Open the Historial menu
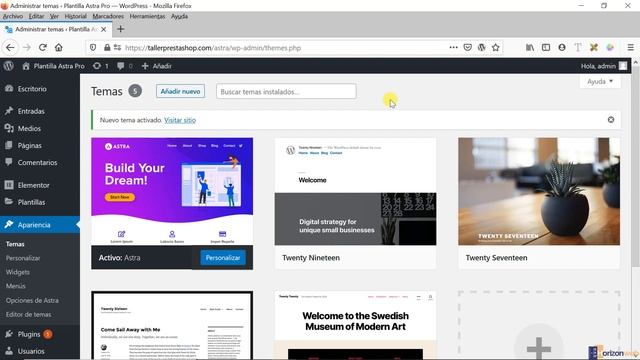The width and height of the screenshot is (640, 360). click(x=76, y=16)
